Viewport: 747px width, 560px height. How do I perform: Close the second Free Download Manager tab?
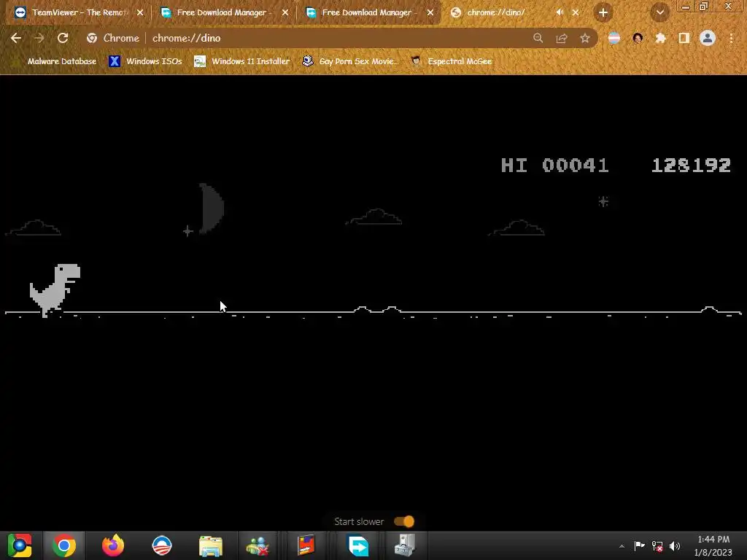430,12
